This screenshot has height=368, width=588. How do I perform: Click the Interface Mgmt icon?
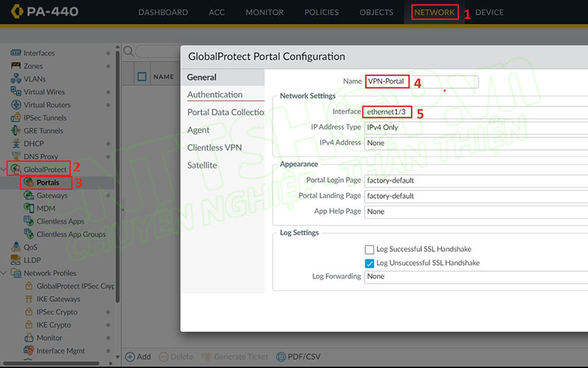(x=29, y=350)
